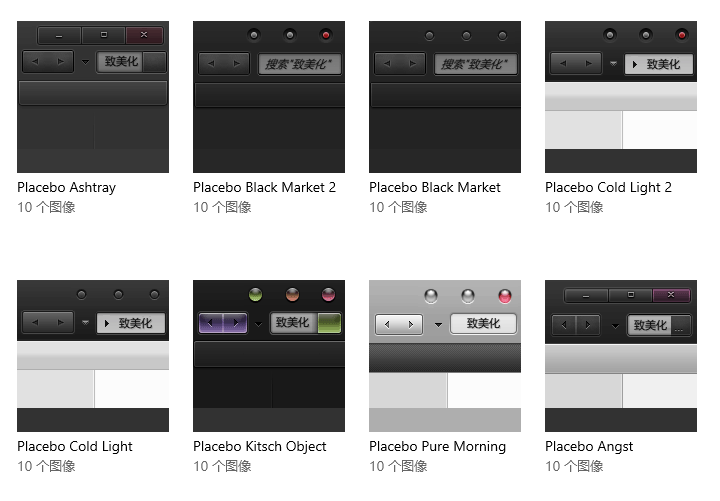This screenshot has height=501, width=720.
Task: Open the Placebo Black Market folder thumbnail
Action: tap(445, 97)
